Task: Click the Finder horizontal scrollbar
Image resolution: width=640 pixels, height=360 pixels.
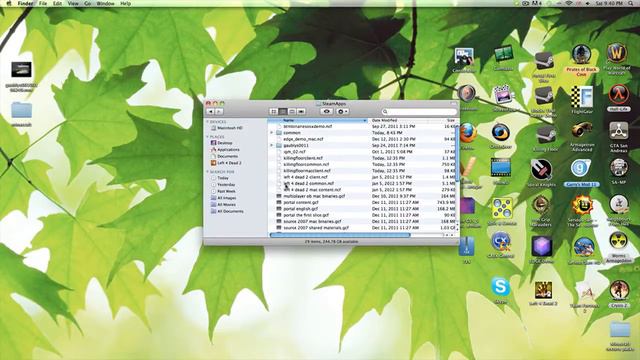Action: 340,235
